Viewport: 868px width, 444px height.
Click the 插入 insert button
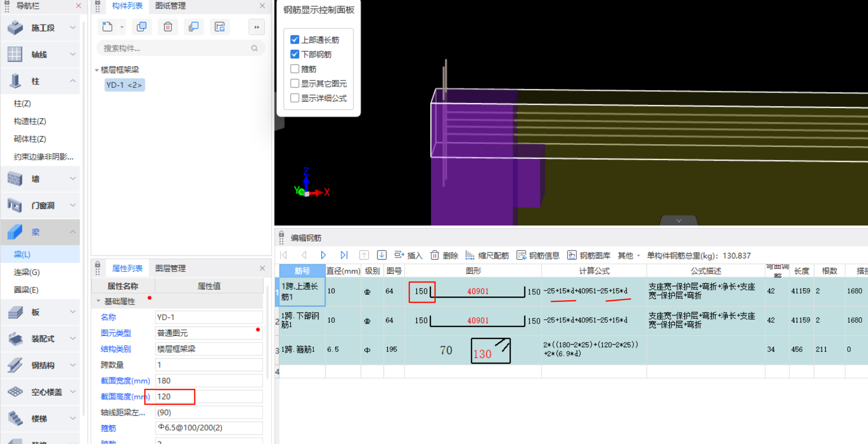[x=408, y=255]
